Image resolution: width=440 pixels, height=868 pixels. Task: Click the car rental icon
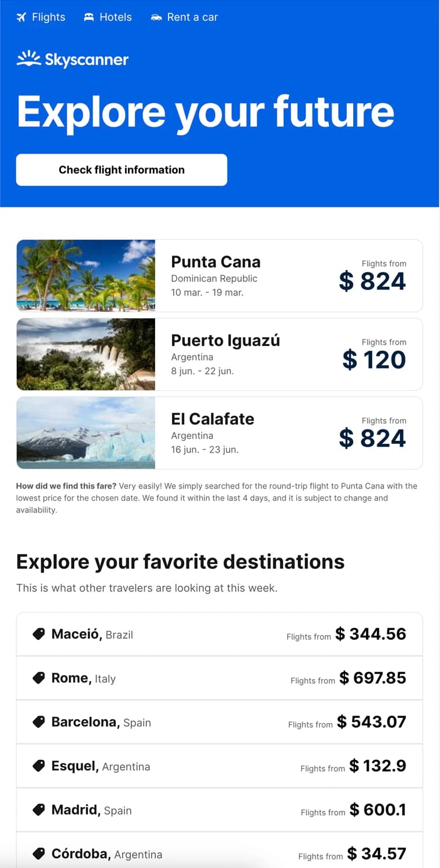pos(156,17)
